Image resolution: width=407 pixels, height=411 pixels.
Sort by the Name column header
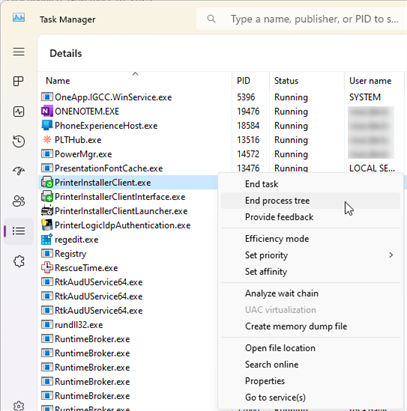(x=58, y=81)
